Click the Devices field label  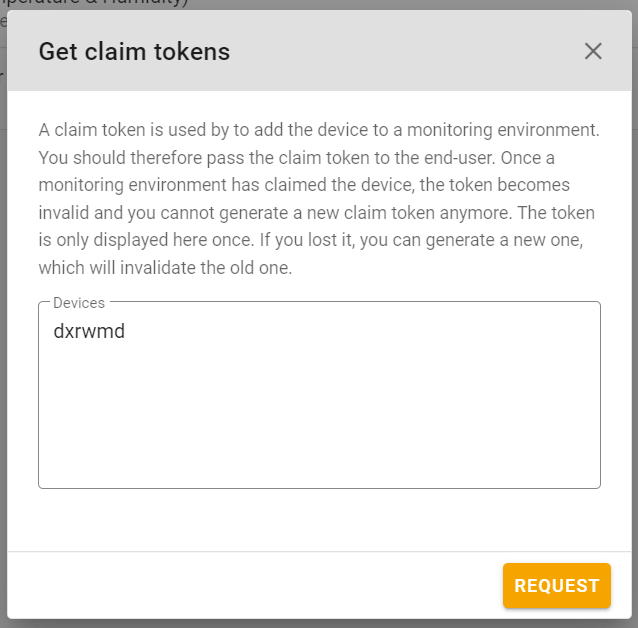tap(79, 303)
